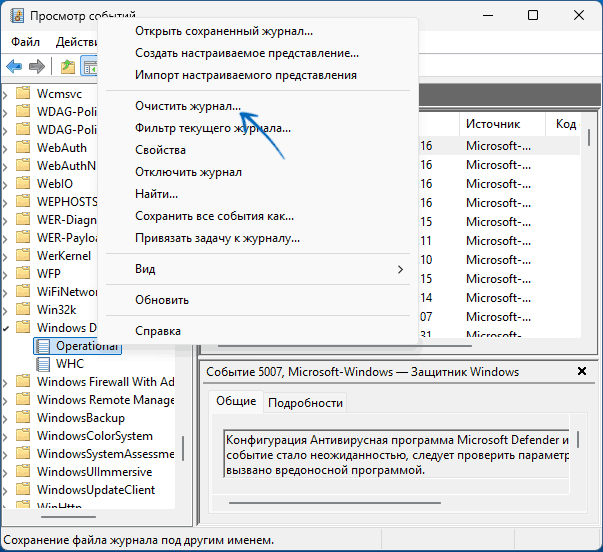Image resolution: width=603 pixels, height=552 pixels.
Task: Close the event 5007 preview pane
Action: coord(582,371)
